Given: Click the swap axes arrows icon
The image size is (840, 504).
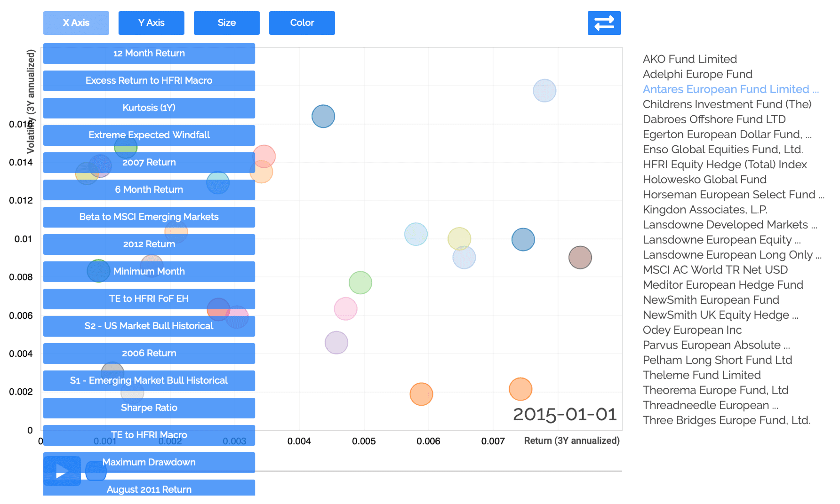Looking at the screenshot, I should pos(604,23).
